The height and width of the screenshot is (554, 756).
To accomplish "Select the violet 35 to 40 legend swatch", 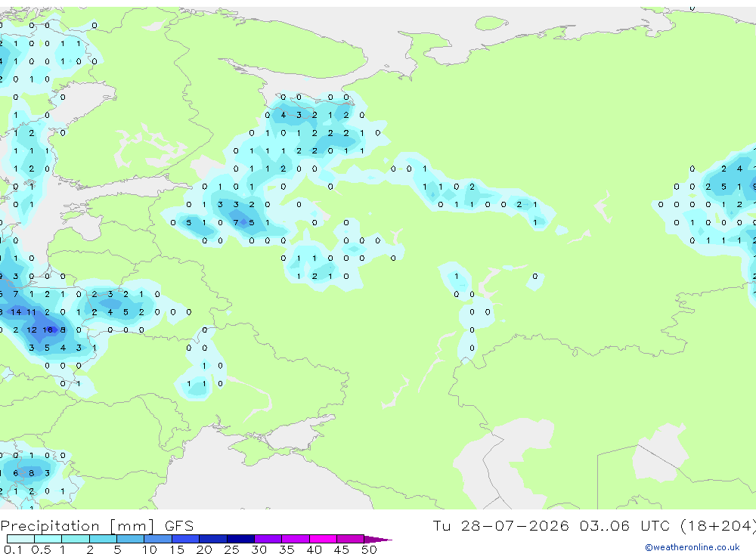I will tap(296, 539).
